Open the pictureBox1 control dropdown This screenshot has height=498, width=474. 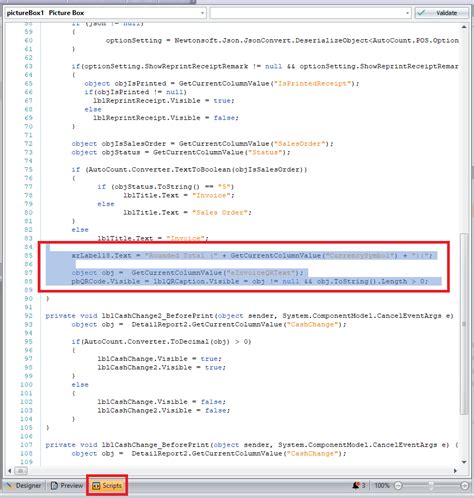105,13
